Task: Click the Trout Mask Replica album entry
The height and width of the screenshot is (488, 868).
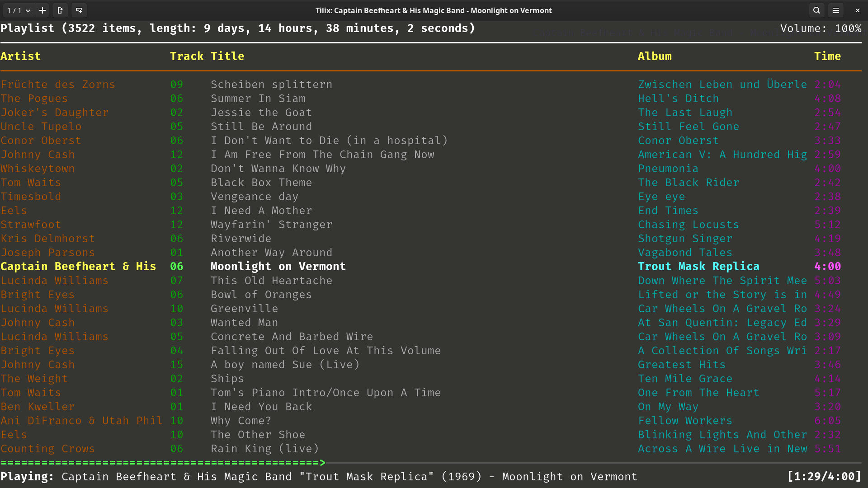Action: tap(698, 267)
